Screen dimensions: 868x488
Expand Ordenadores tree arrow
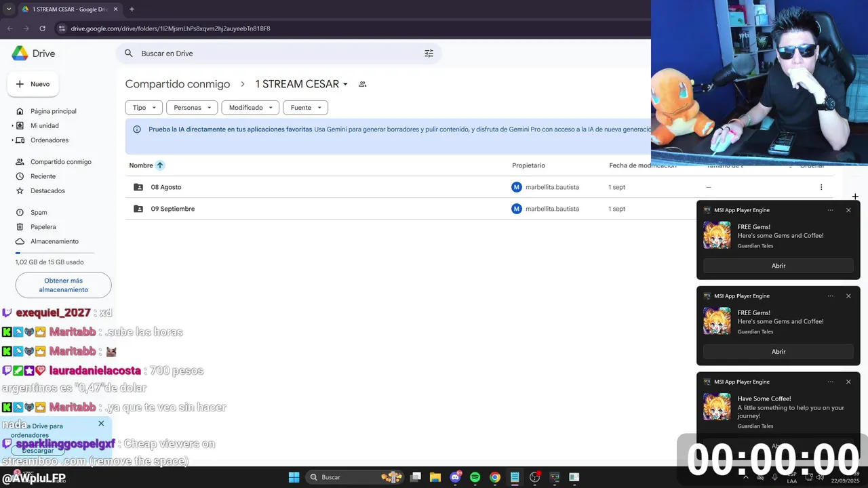click(13, 140)
